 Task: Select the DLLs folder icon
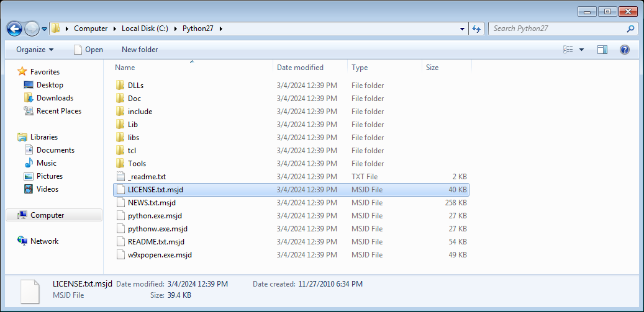coord(120,85)
